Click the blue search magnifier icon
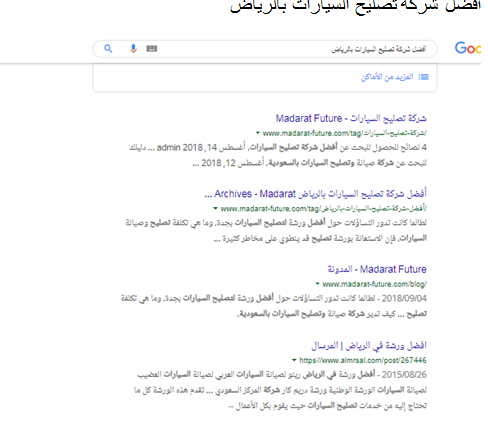This screenshot has height=434, width=492. pos(108,49)
